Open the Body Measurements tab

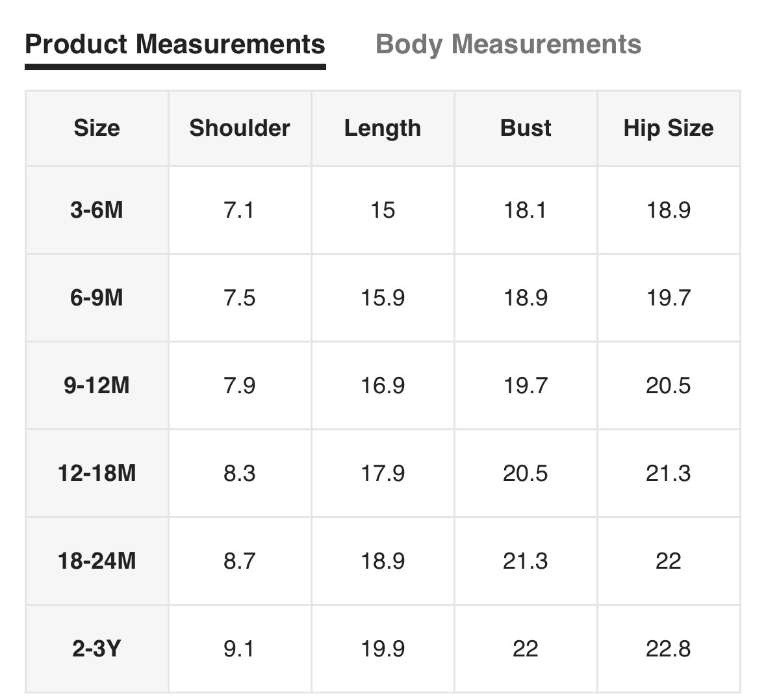click(x=508, y=45)
